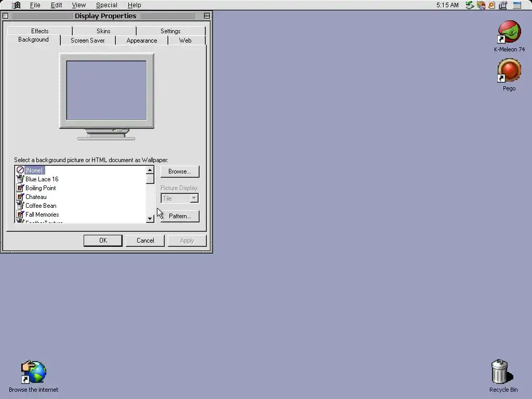Screen dimensions: 532x399
Task: Select "Blue Lace 16" wallpaper
Action: click(42, 179)
